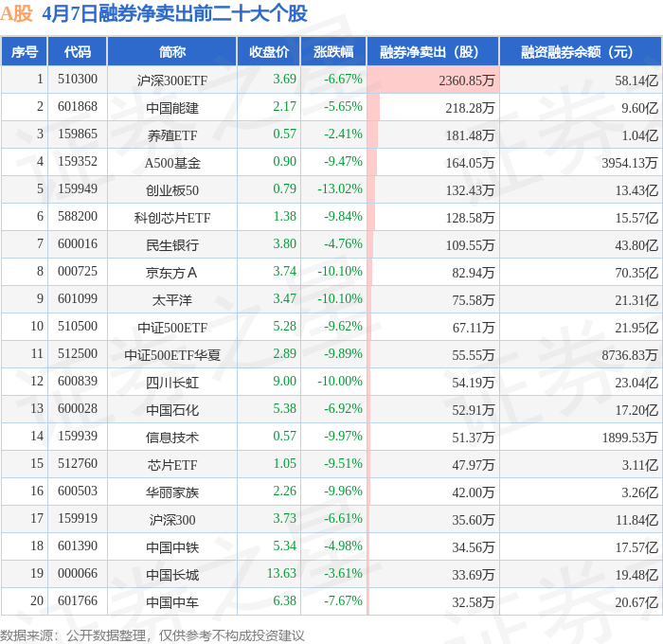Select the 京东方A cell
The image size is (663, 644).
(171, 273)
